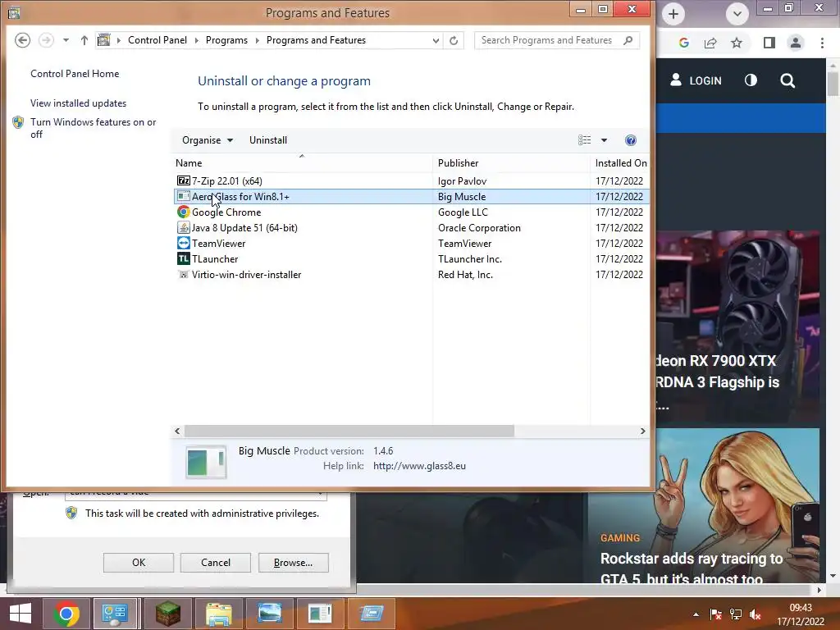
Task: Open the Rockstar ray tracing GTA 5 article
Action: coord(692,568)
